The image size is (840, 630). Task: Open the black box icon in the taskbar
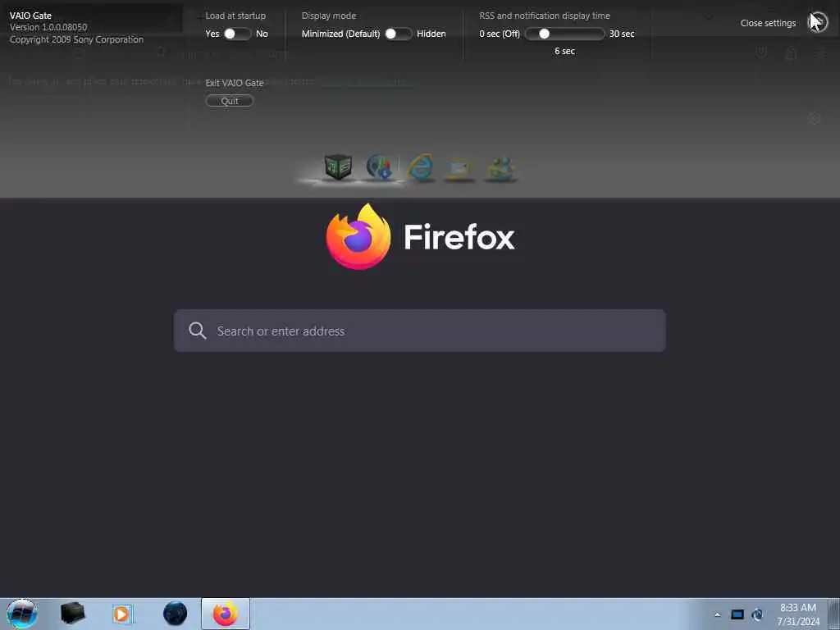pos(72,614)
